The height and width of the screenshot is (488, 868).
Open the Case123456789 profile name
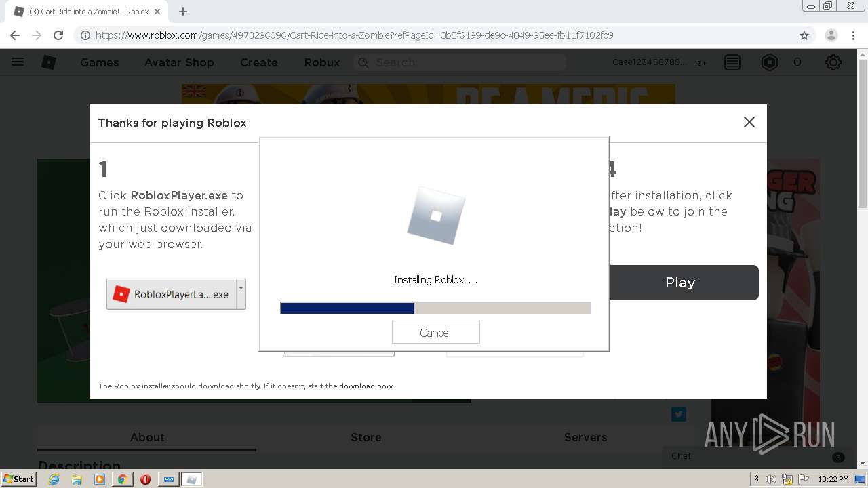coord(649,62)
